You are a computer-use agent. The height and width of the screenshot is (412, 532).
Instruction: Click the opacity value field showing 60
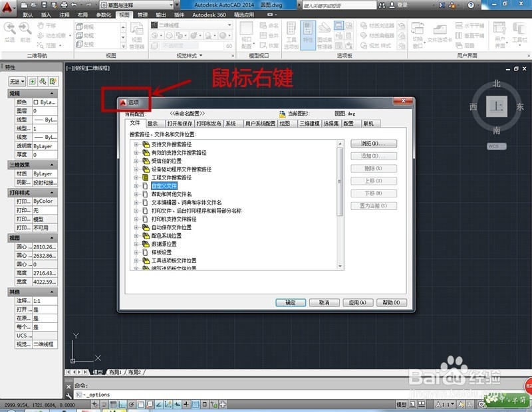pos(229,46)
